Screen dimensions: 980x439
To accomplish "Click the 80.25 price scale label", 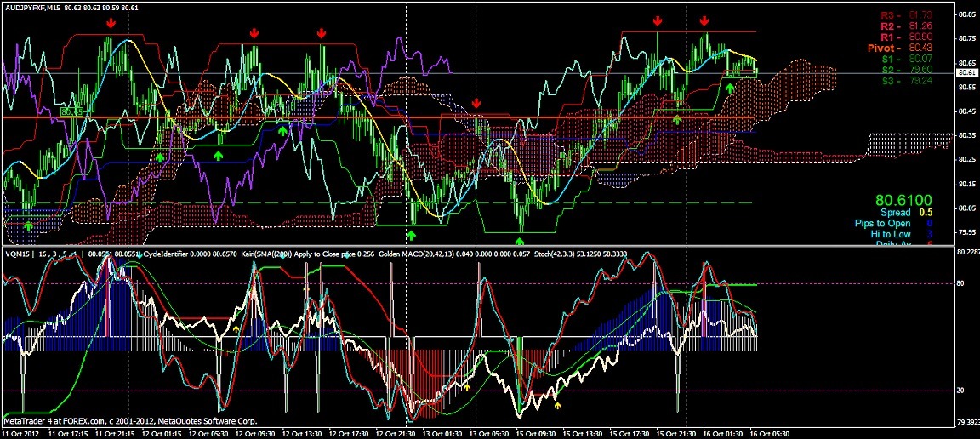I will [966, 160].
